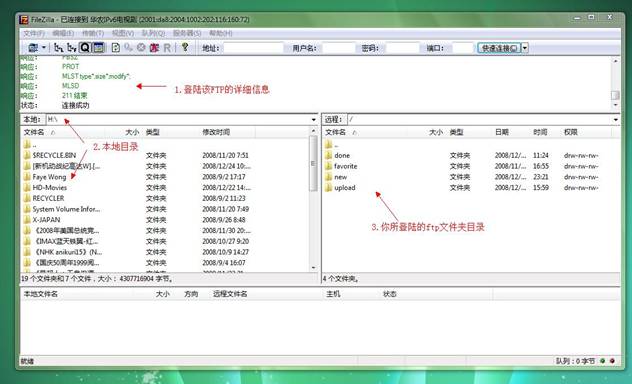Click the 211 结束 response line

click(x=74, y=95)
